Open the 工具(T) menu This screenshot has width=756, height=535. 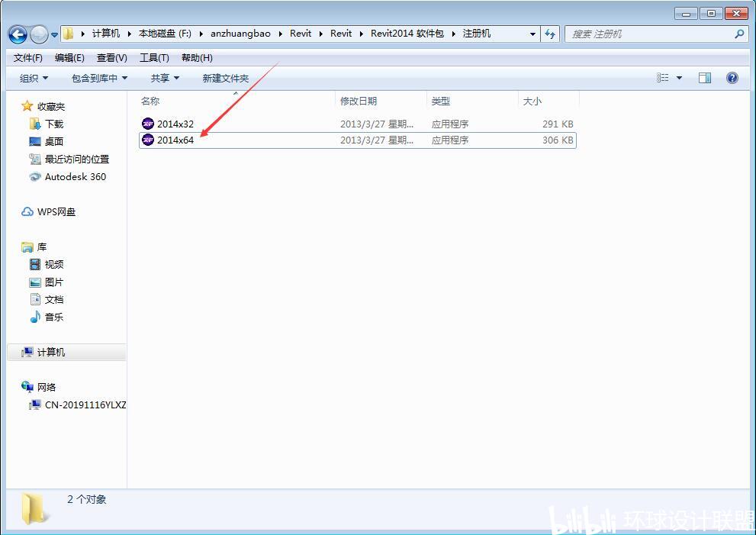click(x=154, y=58)
